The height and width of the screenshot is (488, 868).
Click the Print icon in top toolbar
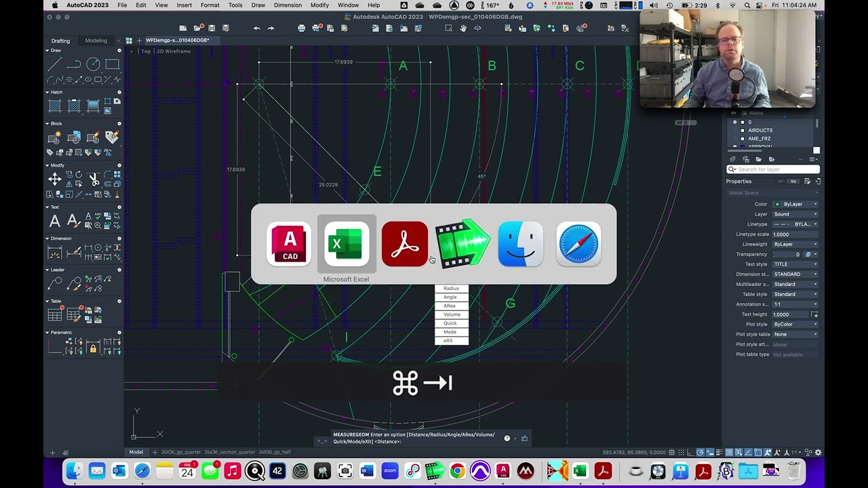pyautogui.click(x=302, y=28)
